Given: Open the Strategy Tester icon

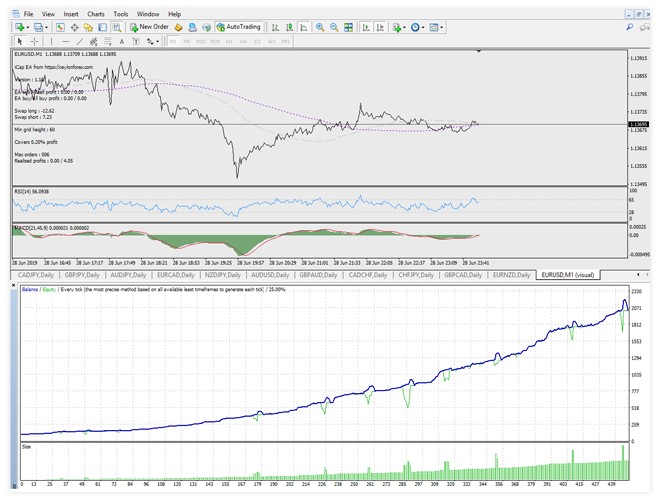Looking at the screenshot, I should click(x=117, y=27).
